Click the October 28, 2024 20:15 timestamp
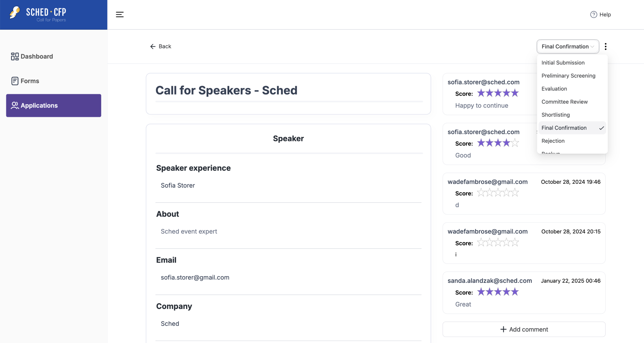Image resolution: width=644 pixels, height=343 pixels. click(x=571, y=232)
